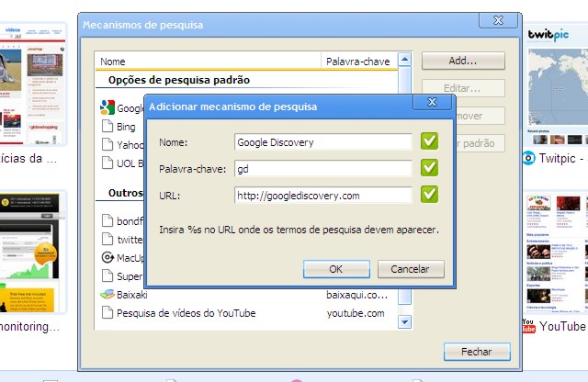Select the Bing row text

click(x=126, y=127)
